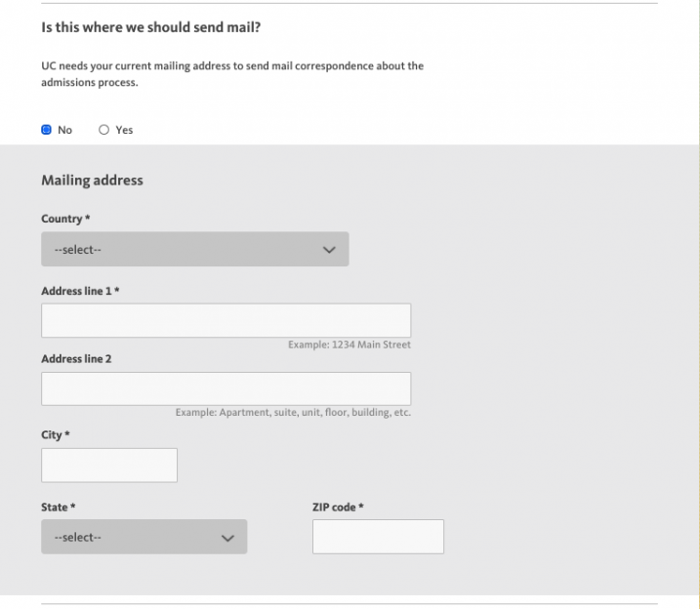Viewport: 700px width, 609px height.
Task: Click the 'Example: 1234 Main Street' hint text
Action: pos(349,345)
